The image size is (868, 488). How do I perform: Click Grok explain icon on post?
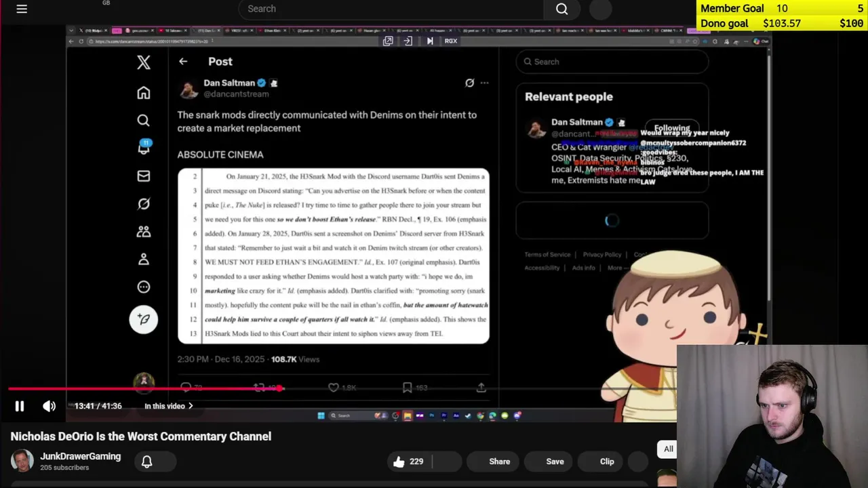tap(469, 83)
